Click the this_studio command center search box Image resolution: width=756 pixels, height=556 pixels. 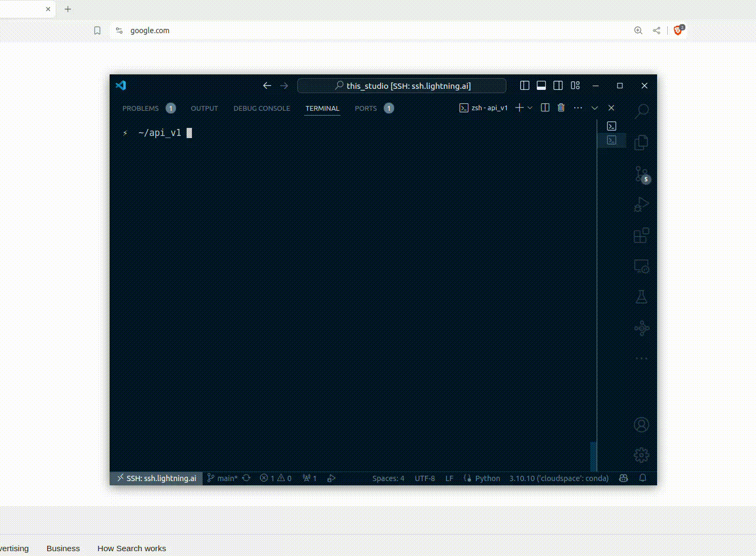pos(402,86)
